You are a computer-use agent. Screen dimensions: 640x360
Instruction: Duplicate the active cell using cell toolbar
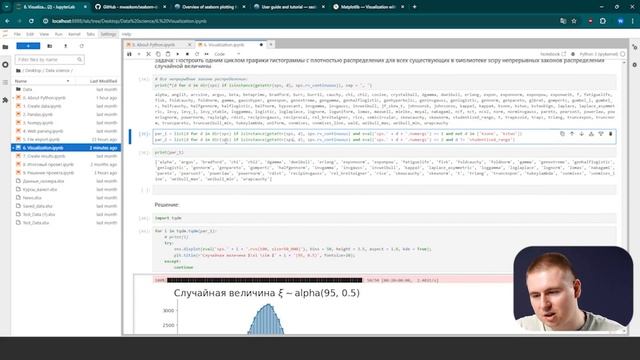coord(562,134)
